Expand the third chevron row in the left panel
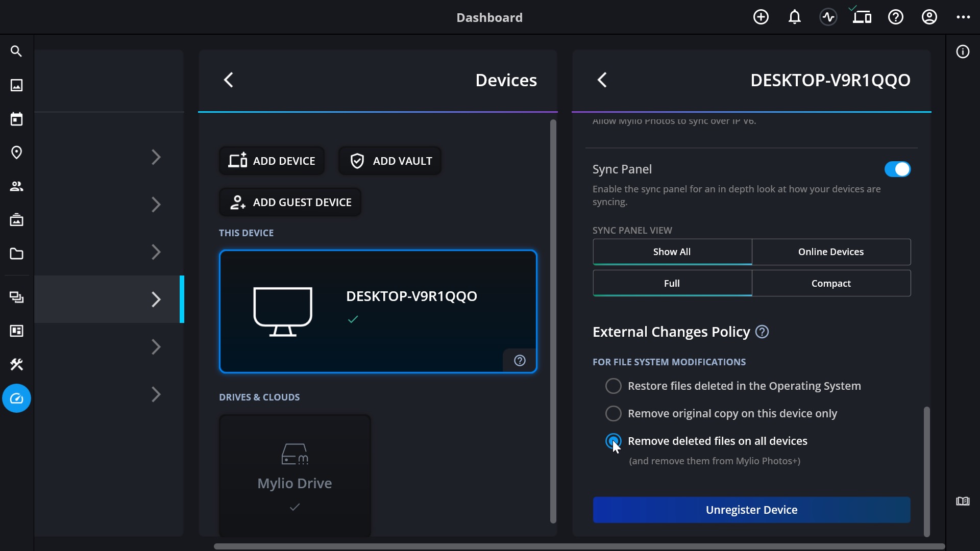980x551 pixels. coord(156,252)
